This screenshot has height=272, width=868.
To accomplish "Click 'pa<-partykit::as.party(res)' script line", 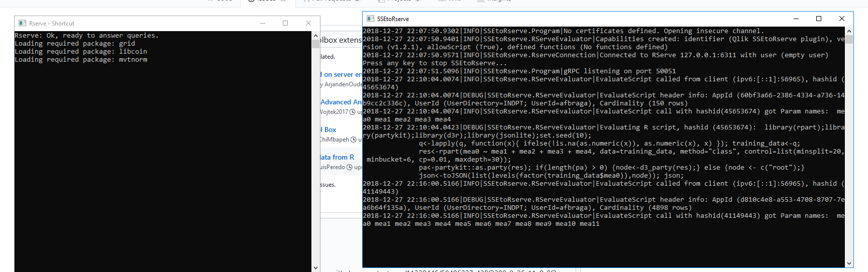I will click(x=611, y=168).
